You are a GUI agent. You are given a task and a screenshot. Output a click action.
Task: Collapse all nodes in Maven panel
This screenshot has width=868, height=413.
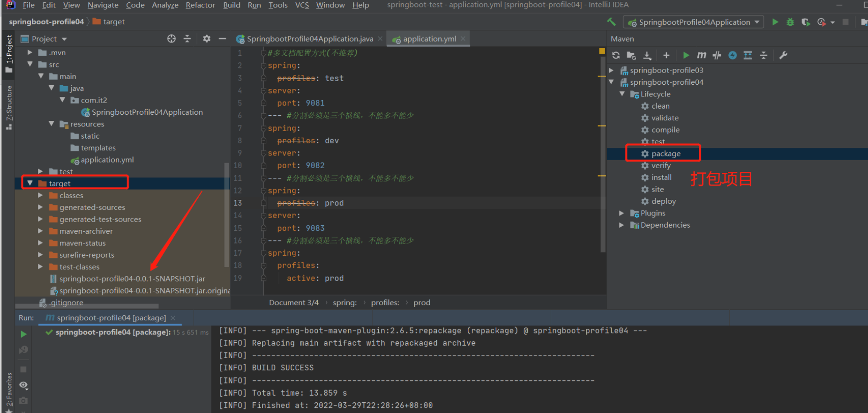coord(763,55)
